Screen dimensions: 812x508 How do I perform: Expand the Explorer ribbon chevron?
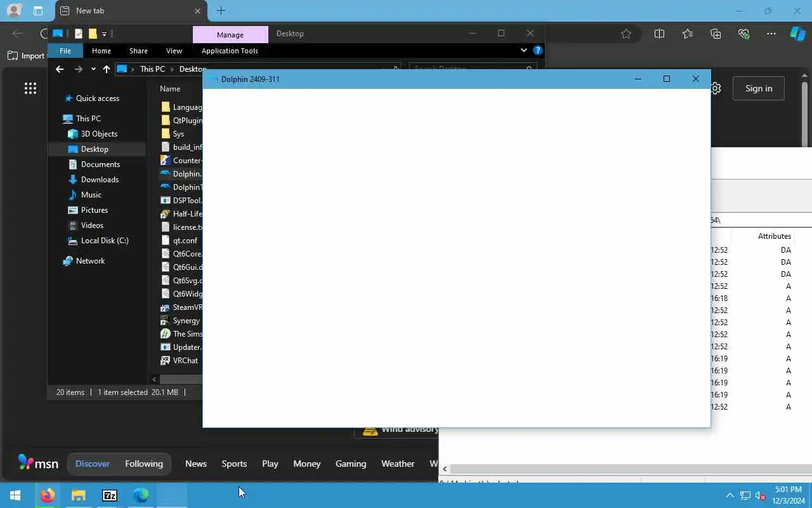pos(523,50)
